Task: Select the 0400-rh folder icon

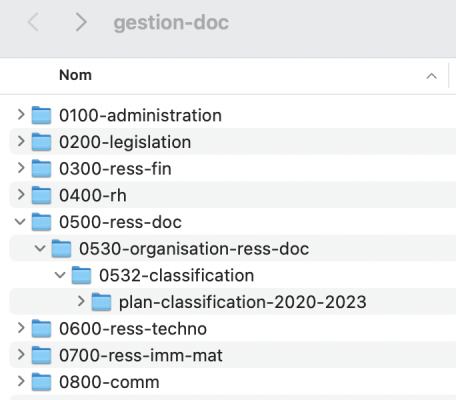Action: [41, 195]
